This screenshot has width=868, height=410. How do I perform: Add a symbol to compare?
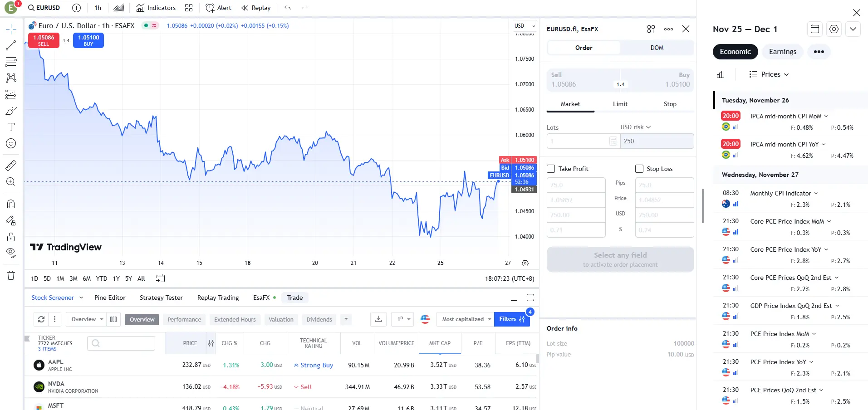(76, 8)
